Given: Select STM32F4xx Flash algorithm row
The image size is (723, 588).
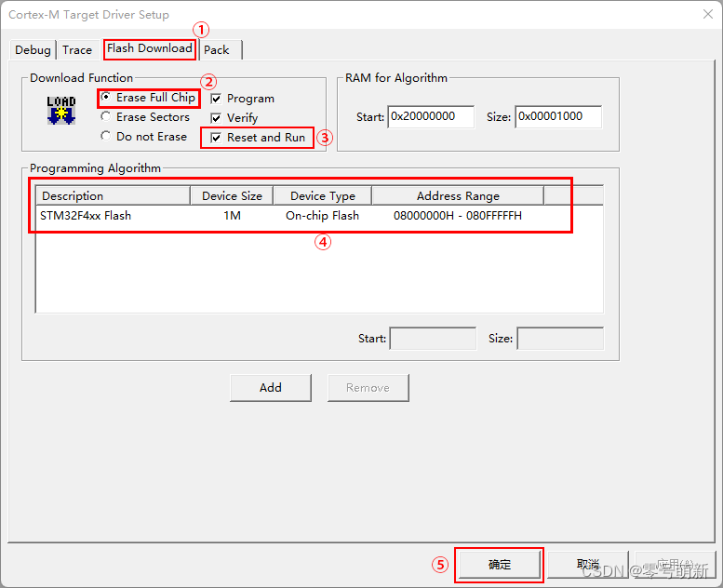Looking at the screenshot, I should coord(86,216).
